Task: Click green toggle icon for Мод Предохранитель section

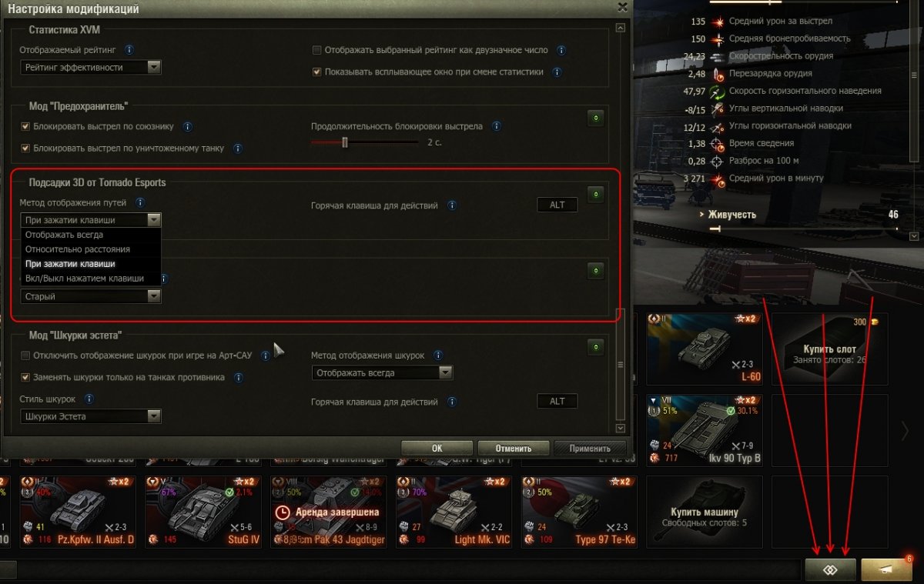Action: coord(595,118)
